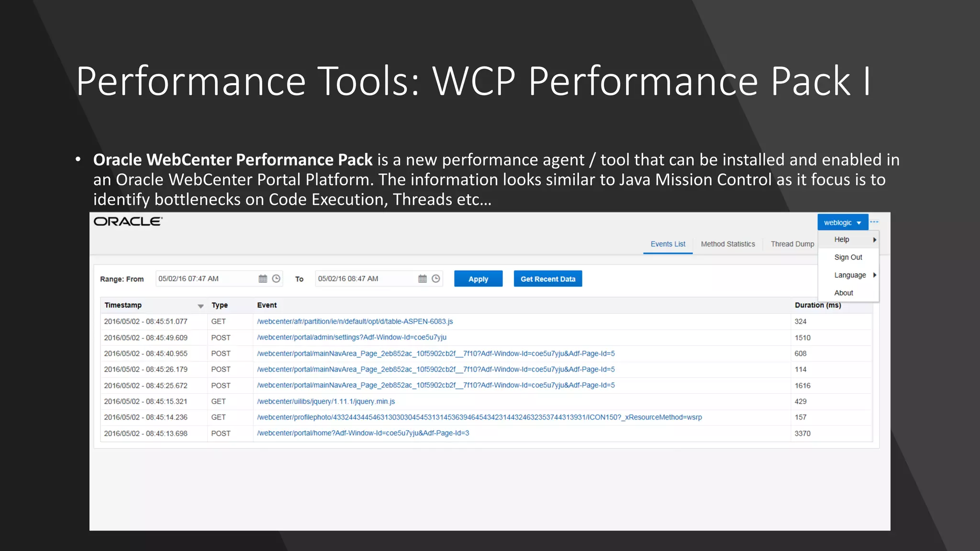This screenshot has width=980, height=551.
Task: Click GET type in the 08:45:15.321 row
Action: click(x=218, y=401)
